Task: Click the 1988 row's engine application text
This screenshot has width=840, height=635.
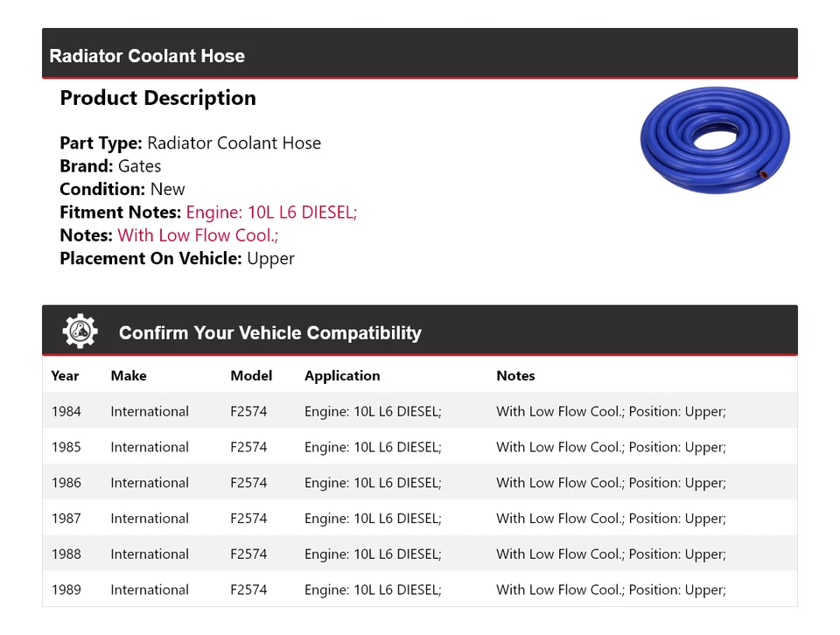Action: point(373,555)
